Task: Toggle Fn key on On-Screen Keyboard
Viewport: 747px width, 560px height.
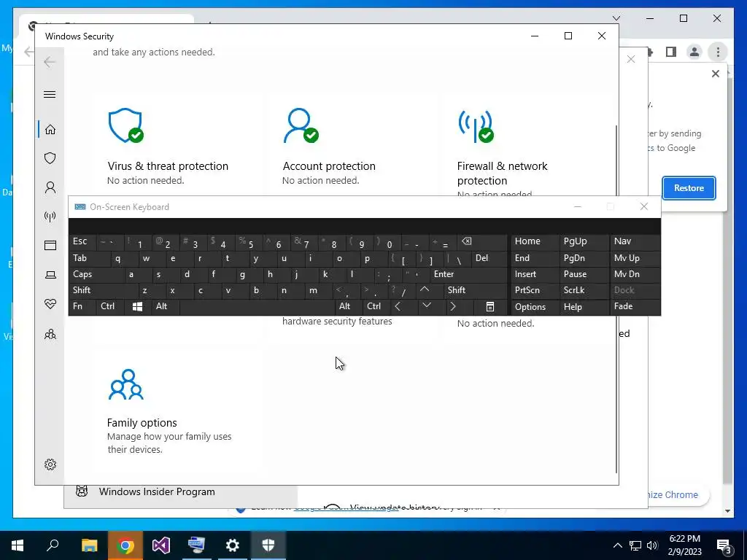Action: (82, 307)
